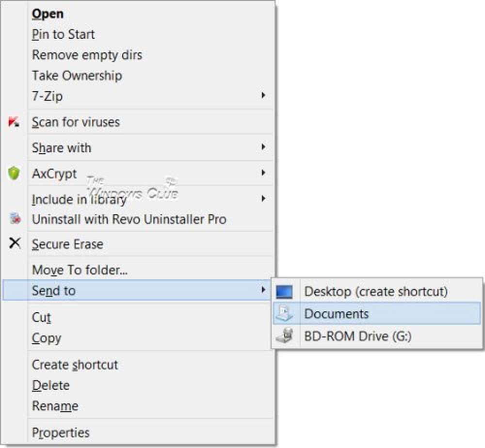Select Cut from the context menu
The height and width of the screenshot is (448, 485).
(x=41, y=318)
